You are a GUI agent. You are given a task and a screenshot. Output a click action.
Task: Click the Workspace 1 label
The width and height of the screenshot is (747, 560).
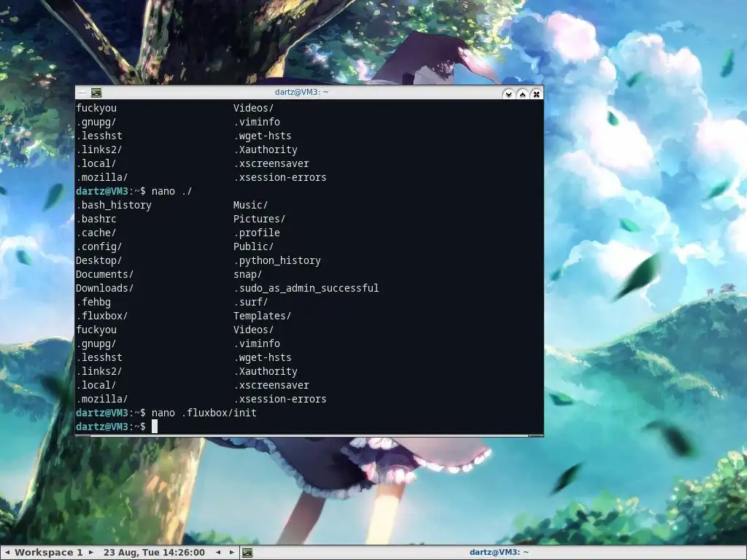pos(49,553)
